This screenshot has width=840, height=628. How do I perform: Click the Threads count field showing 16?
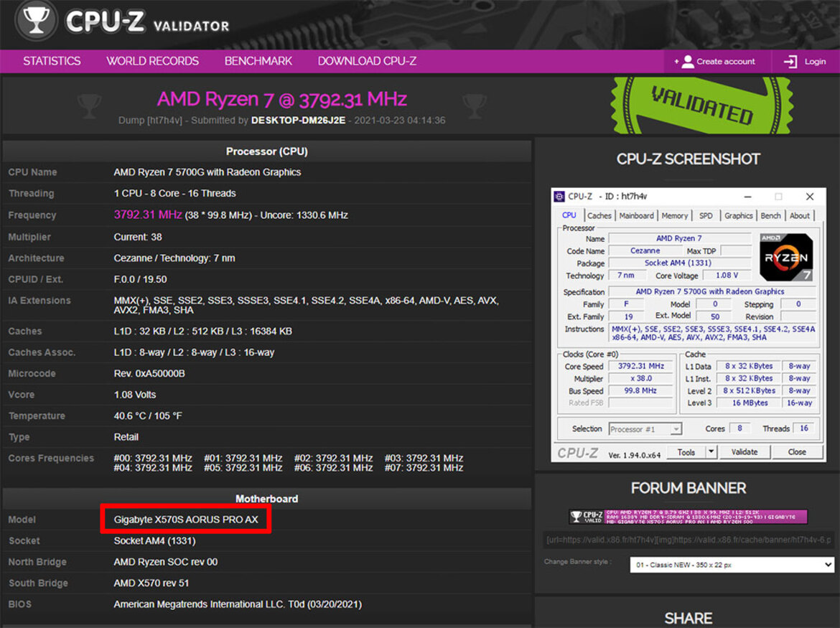tap(803, 428)
